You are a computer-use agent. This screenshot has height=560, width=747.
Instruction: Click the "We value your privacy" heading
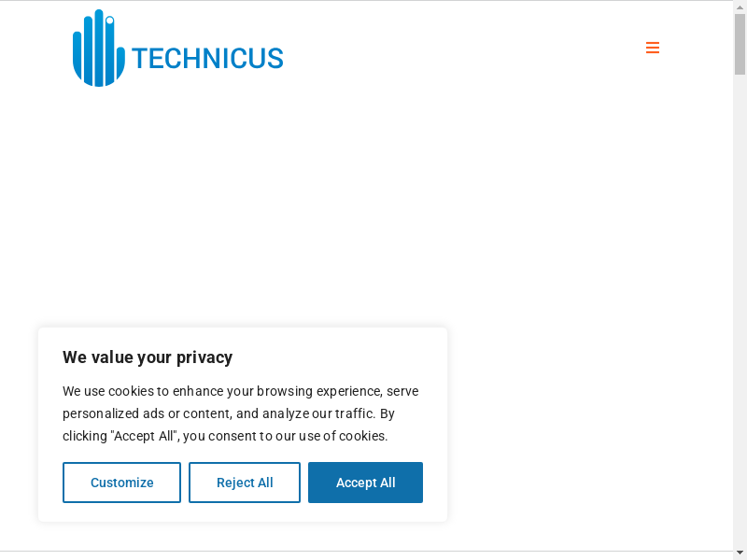[x=148, y=357]
